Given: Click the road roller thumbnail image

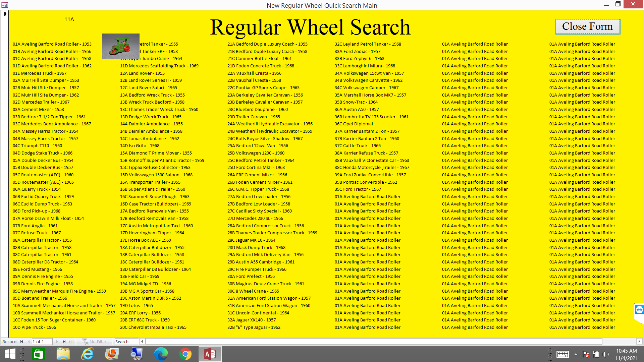Looking at the screenshot, I should [120, 46].
